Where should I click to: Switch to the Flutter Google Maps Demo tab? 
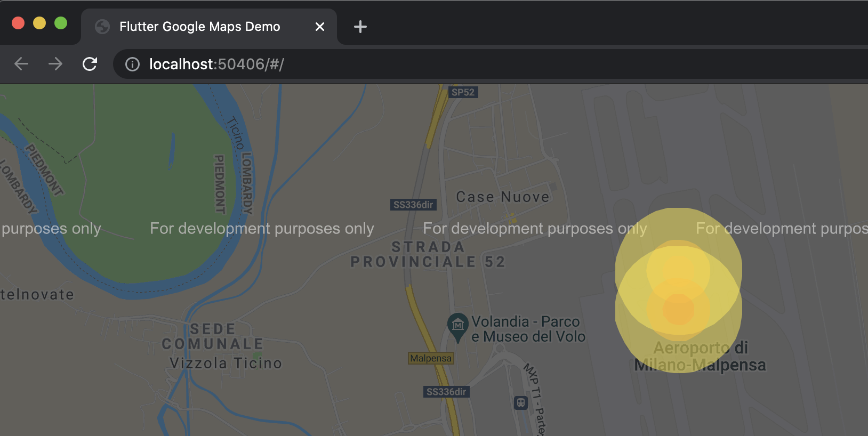coord(200,26)
